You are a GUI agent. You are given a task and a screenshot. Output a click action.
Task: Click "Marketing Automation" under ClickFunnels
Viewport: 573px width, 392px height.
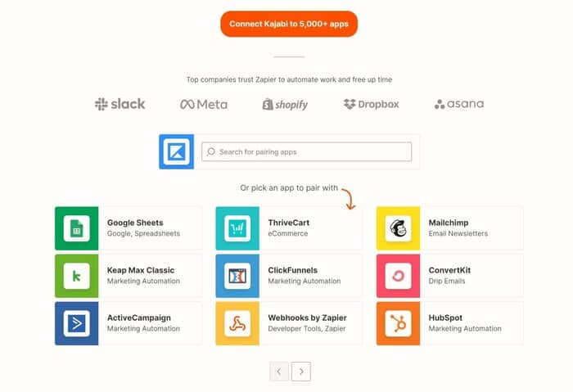(305, 281)
